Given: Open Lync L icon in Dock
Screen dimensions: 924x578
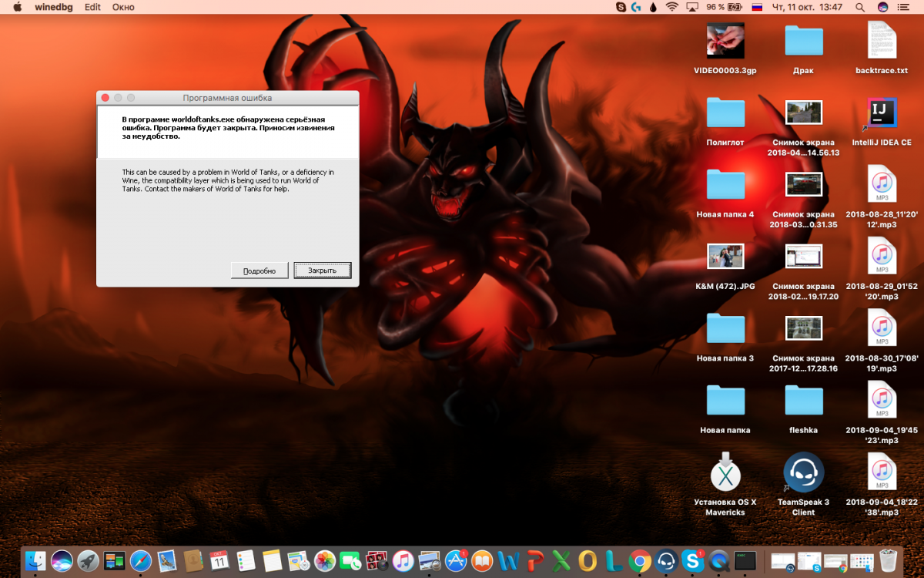Looking at the screenshot, I should tap(614, 560).
